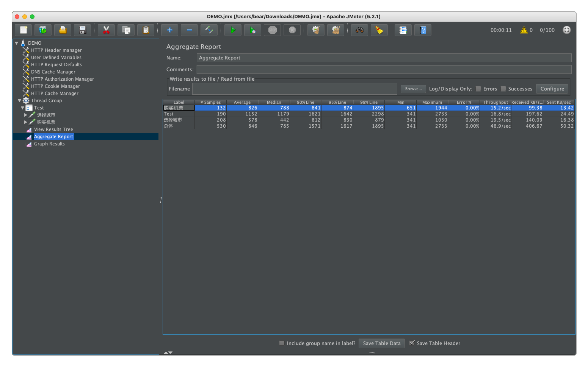Image resolution: width=588 pixels, height=367 pixels.
Task: Click into the Comments input field
Action: [384, 69]
